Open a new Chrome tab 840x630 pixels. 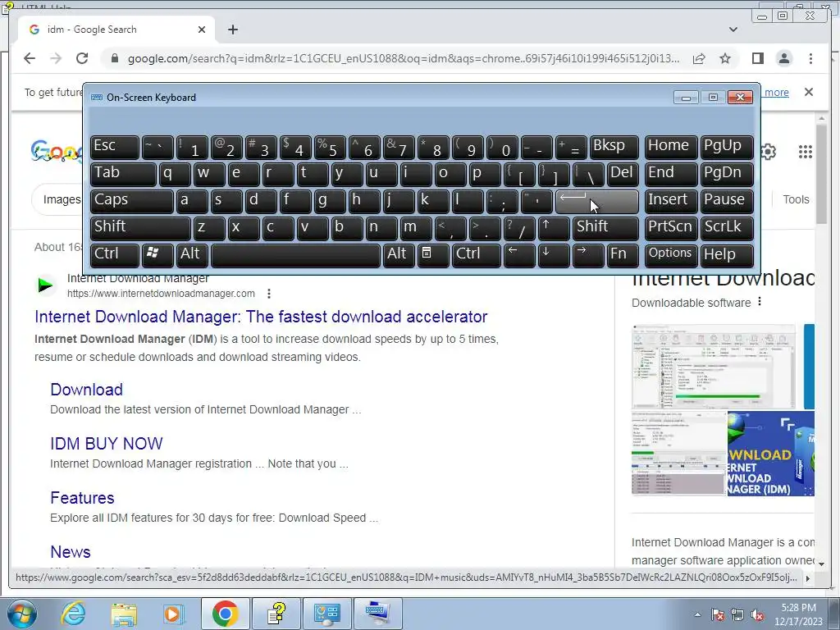[232, 30]
